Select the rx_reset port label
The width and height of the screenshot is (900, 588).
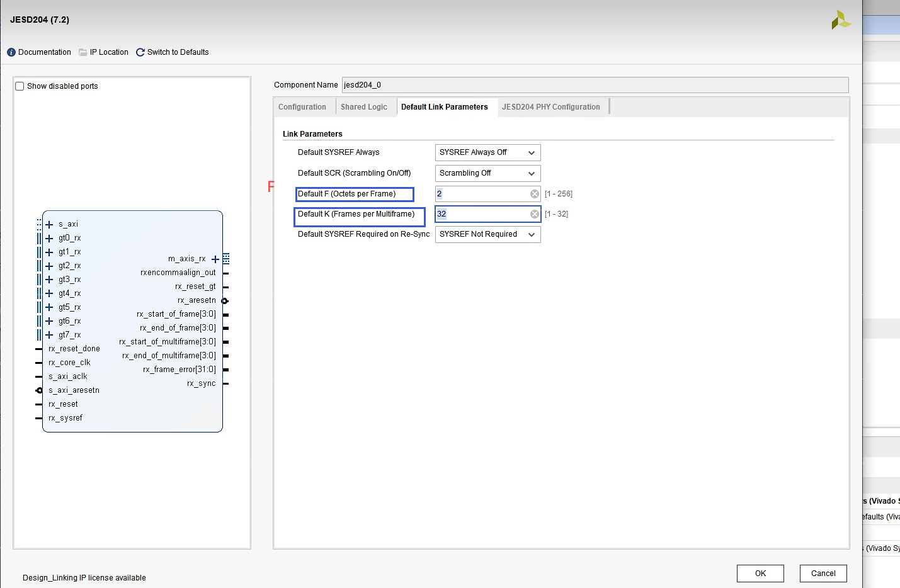point(63,404)
